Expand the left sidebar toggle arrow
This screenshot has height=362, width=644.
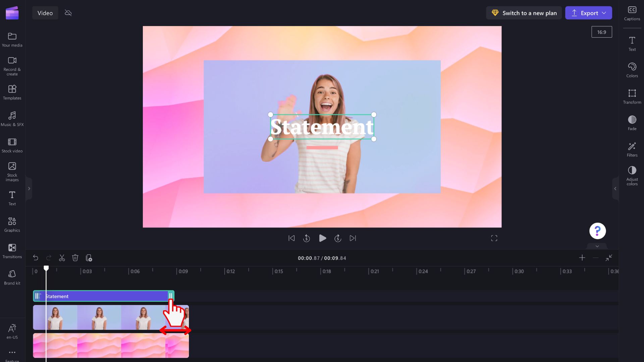click(29, 189)
